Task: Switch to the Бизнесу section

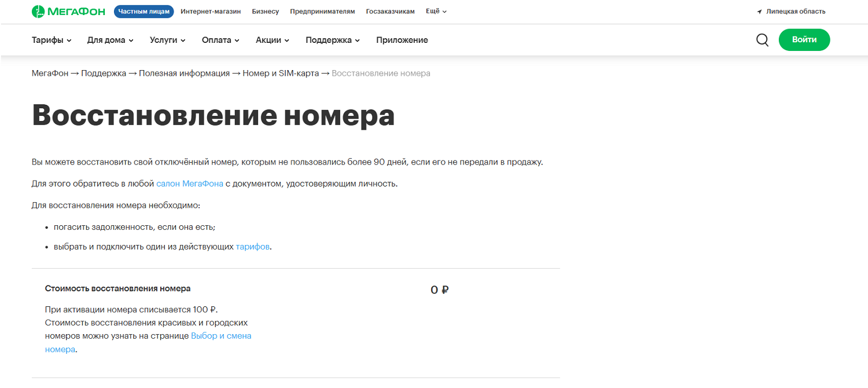Action: (x=266, y=12)
